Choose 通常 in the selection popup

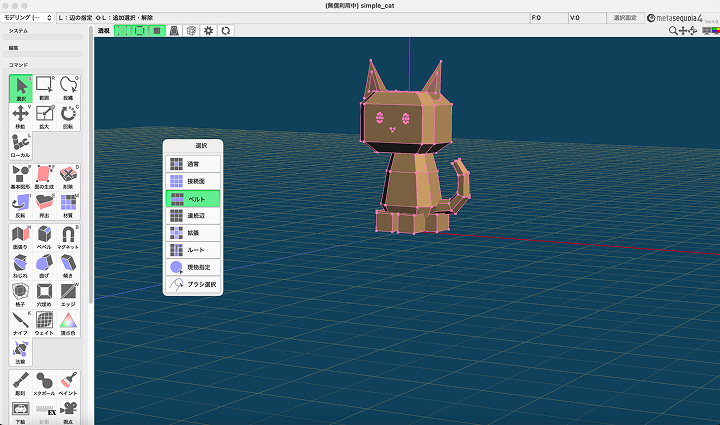click(x=193, y=164)
